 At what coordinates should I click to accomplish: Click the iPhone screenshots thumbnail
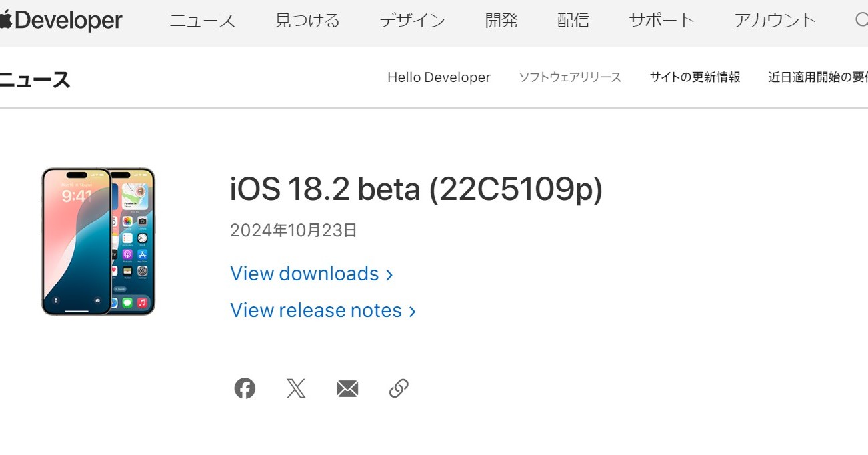98,242
